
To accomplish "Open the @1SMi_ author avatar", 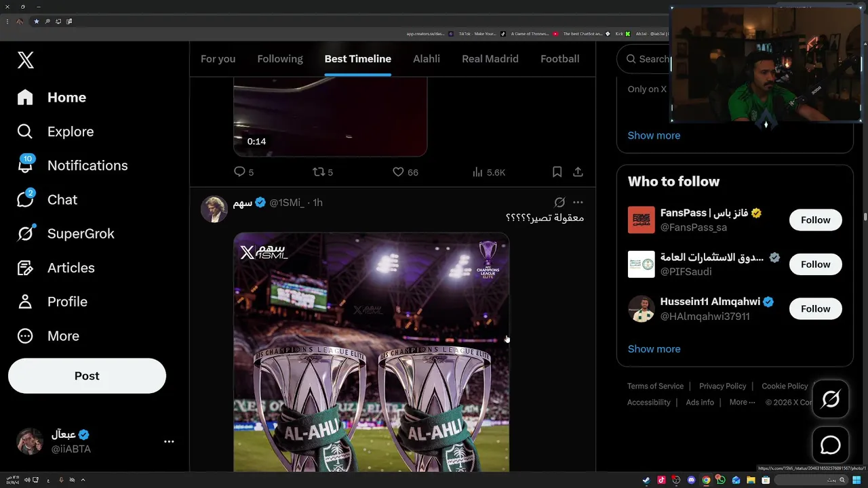I will 214,209.
